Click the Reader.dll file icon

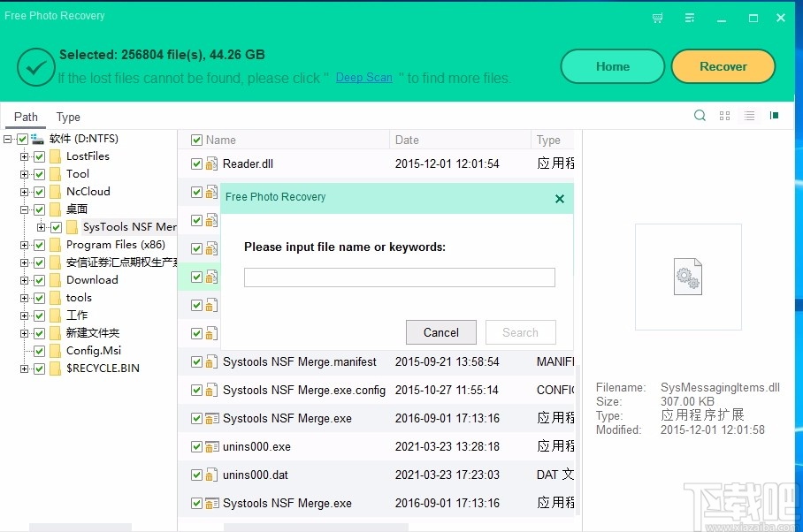(x=210, y=163)
